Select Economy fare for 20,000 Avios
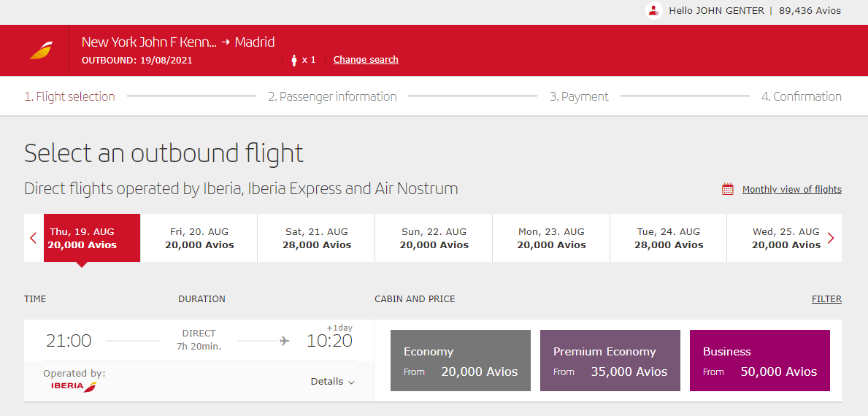The width and height of the screenshot is (868, 416). coord(461,361)
